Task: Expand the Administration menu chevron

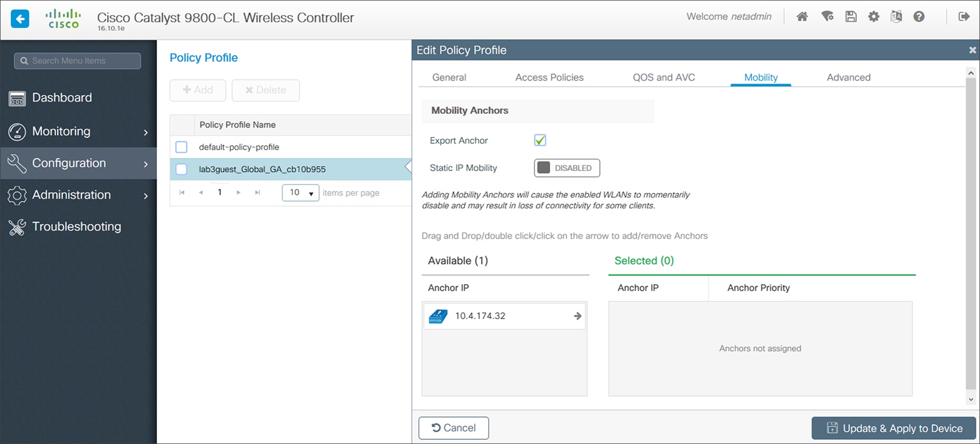Action: (x=146, y=196)
